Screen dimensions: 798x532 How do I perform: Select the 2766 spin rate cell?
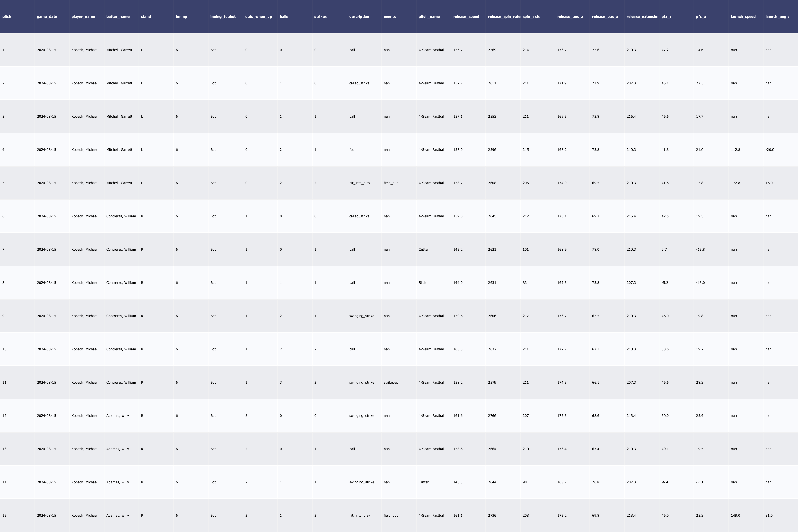[x=492, y=415]
